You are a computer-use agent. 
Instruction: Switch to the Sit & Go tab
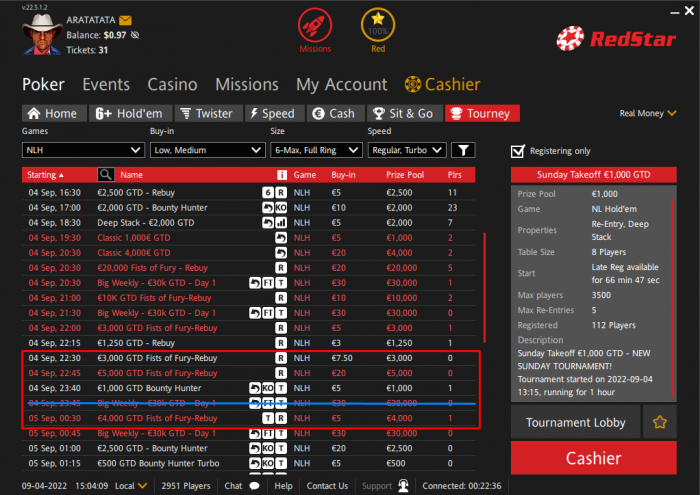405,113
